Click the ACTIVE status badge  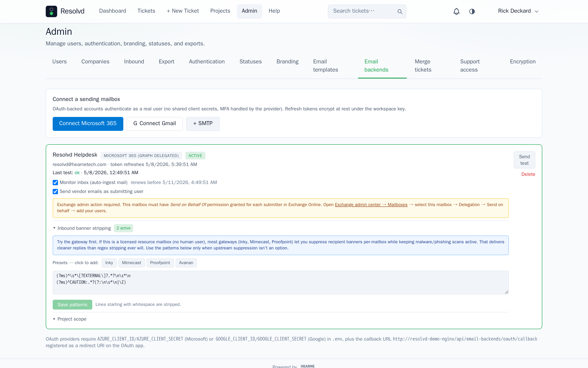click(195, 156)
